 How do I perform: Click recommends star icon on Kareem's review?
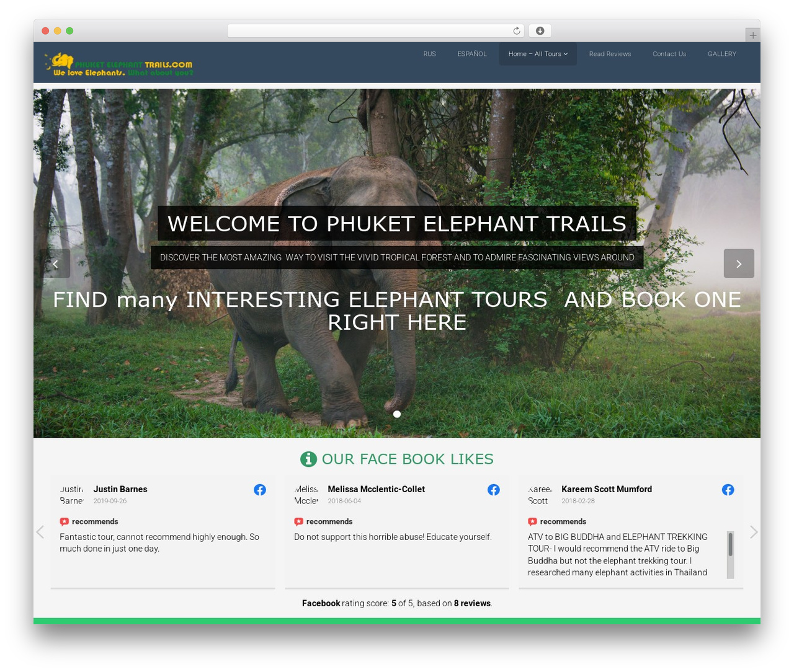[533, 521]
